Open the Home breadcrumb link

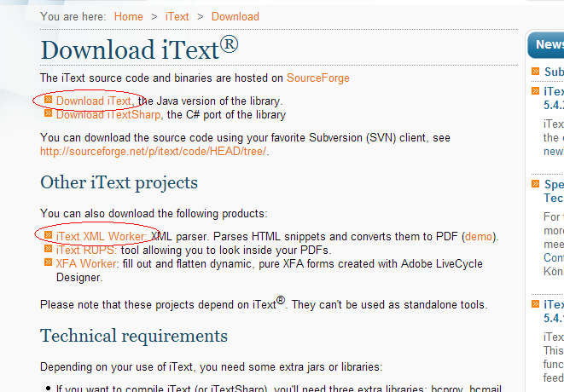(128, 16)
